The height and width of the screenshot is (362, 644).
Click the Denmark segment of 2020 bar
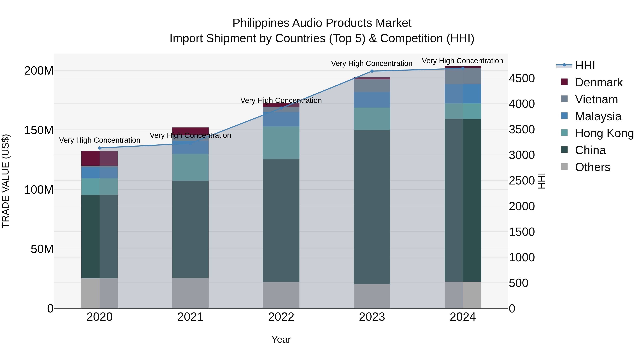pyautogui.click(x=99, y=158)
